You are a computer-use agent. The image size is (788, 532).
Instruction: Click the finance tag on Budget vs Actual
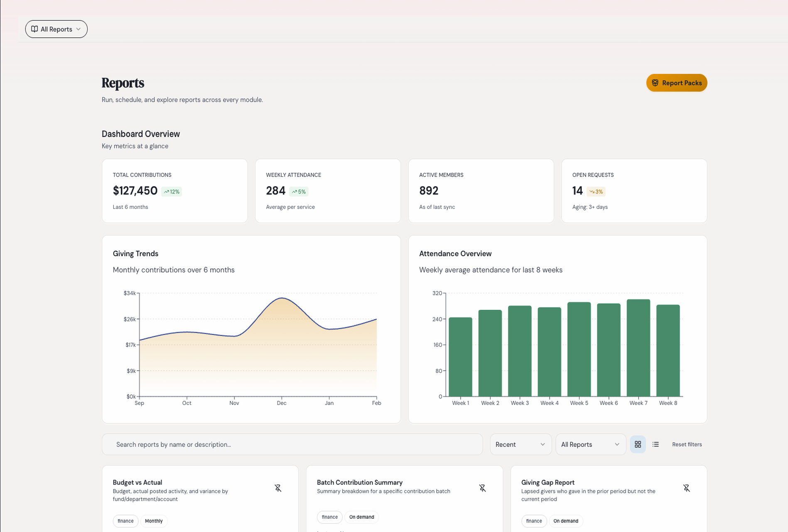point(125,521)
